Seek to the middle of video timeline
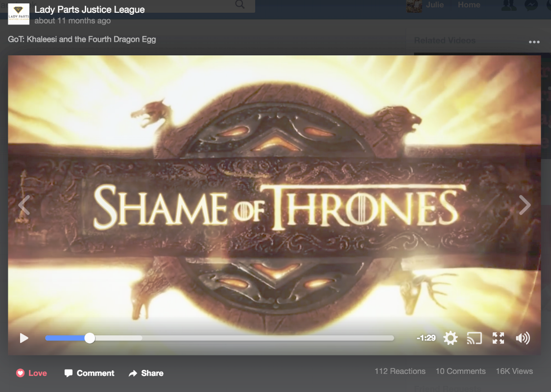The width and height of the screenshot is (551, 392). click(x=219, y=338)
